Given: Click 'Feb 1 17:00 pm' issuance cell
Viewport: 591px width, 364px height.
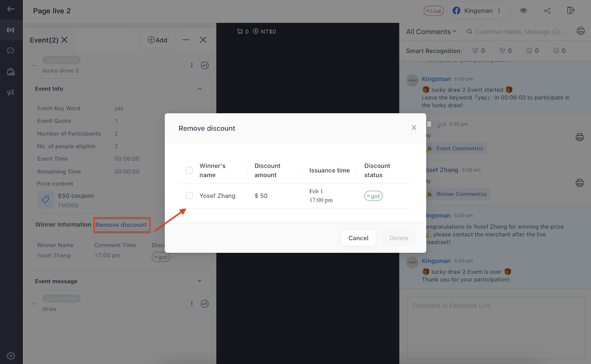Looking at the screenshot, I should click(x=321, y=195).
